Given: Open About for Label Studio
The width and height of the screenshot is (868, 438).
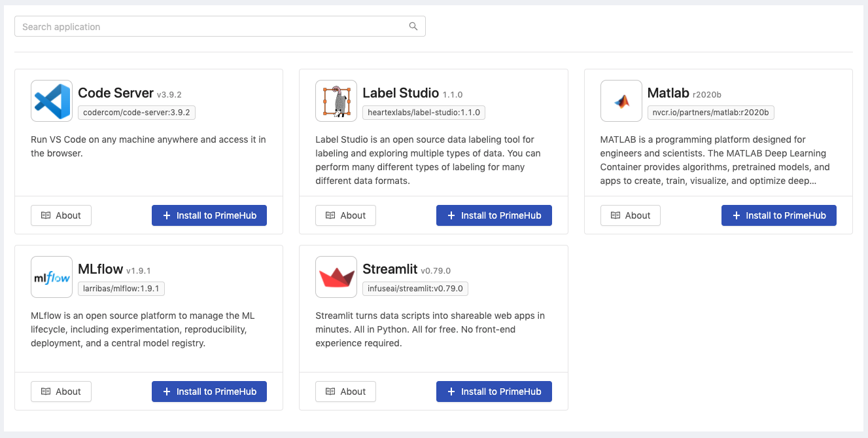Looking at the screenshot, I should tap(345, 215).
